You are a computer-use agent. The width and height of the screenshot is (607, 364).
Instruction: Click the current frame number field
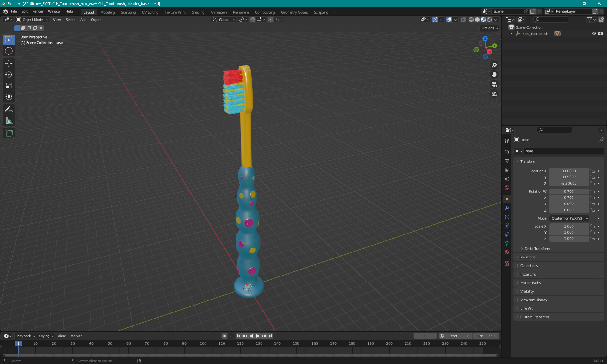425,336
